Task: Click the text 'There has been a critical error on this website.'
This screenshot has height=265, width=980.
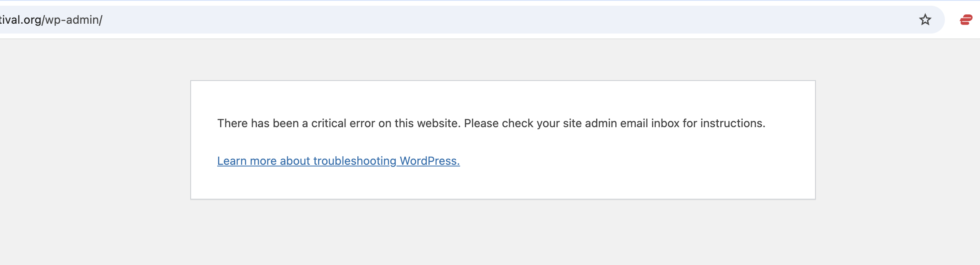Action: click(x=339, y=123)
